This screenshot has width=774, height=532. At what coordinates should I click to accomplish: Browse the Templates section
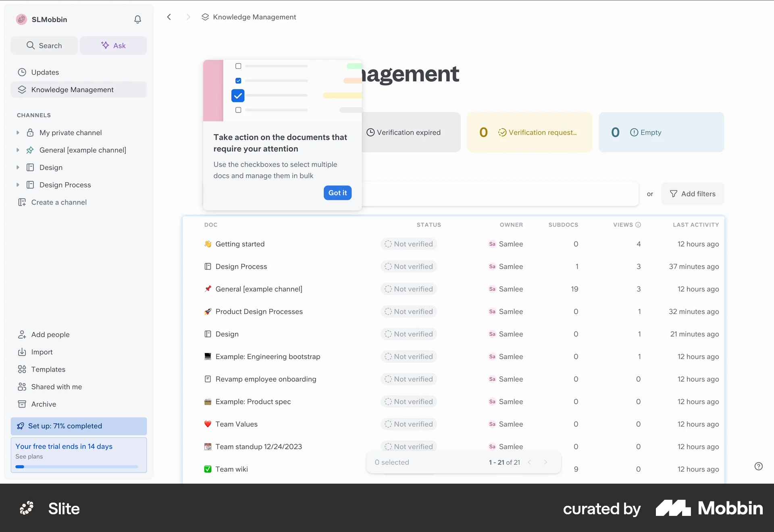tap(48, 369)
